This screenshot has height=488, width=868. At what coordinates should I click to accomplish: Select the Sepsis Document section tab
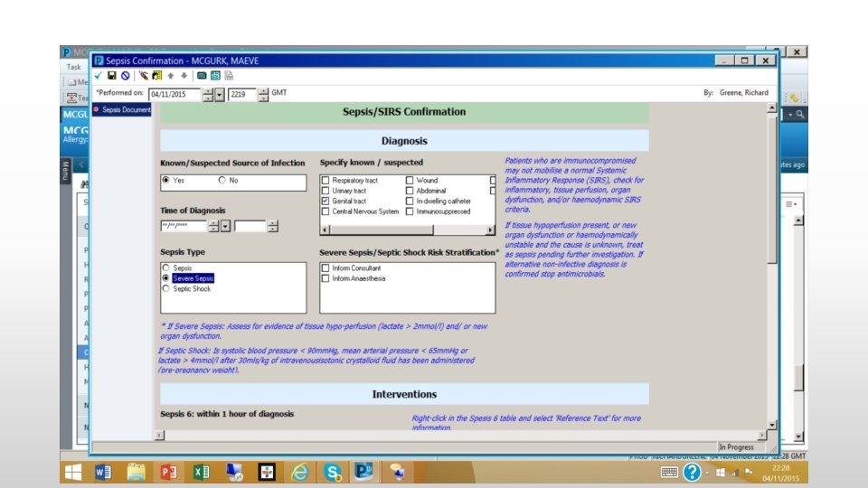tap(122, 109)
